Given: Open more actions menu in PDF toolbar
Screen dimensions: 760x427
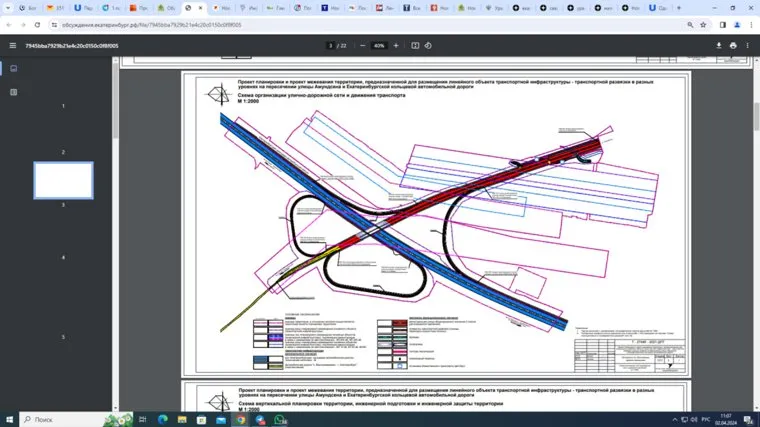Looking at the screenshot, I should (748, 45).
